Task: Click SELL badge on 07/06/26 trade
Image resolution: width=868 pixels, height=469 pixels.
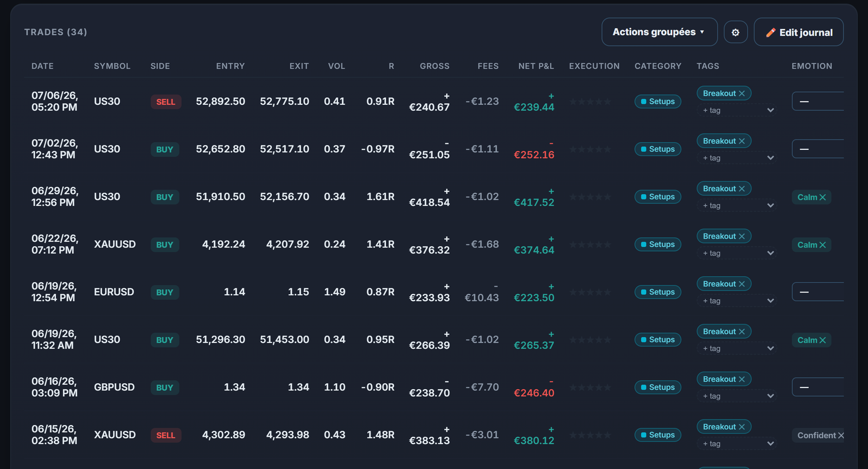Action: [x=165, y=102]
